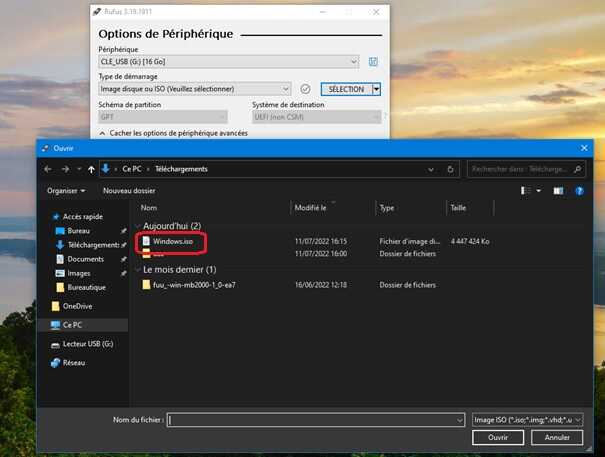Screen dimensions: 605x457
Task: Select the fuu_-win-mb2000-1_0-ea7 folder
Action: point(194,285)
